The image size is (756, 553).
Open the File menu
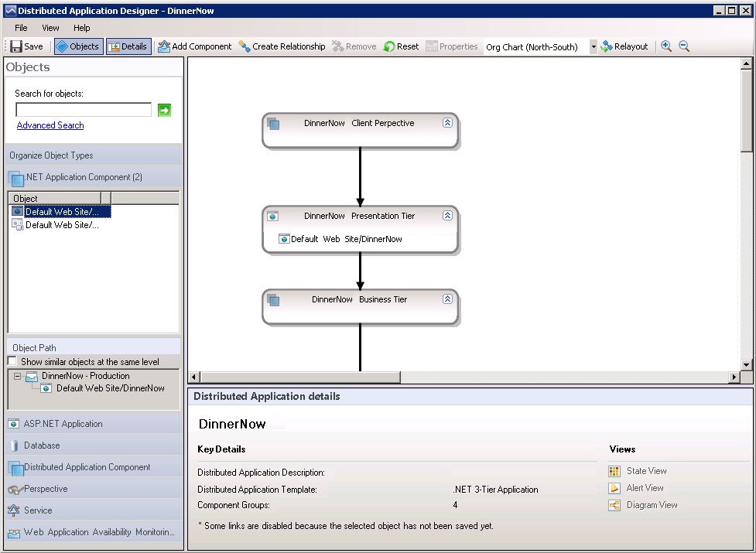pyautogui.click(x=21, y=28)
